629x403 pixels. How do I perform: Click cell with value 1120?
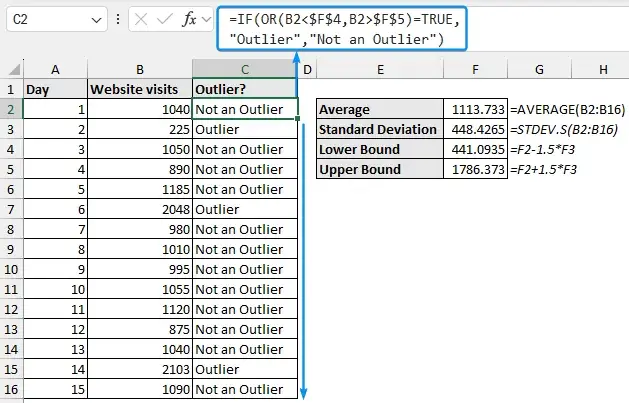(x=140, y=309)
